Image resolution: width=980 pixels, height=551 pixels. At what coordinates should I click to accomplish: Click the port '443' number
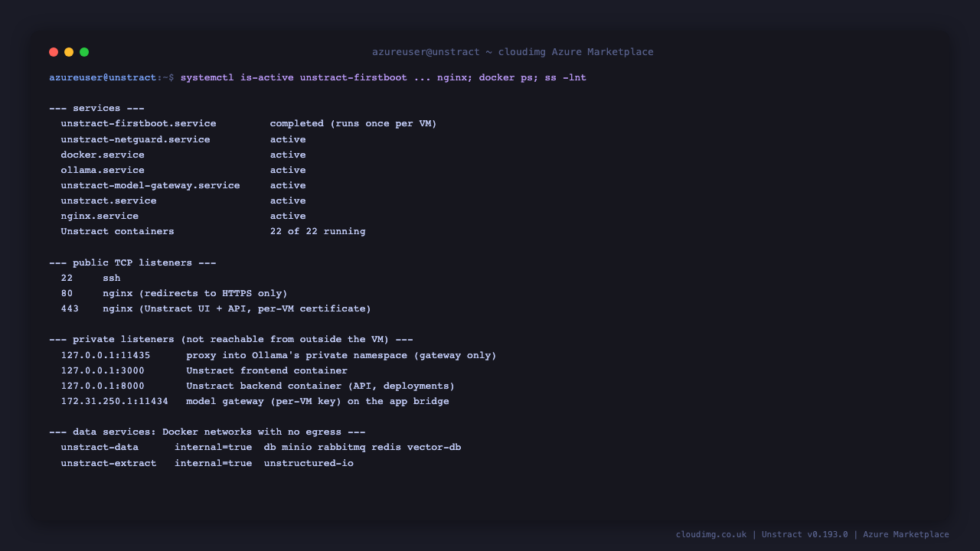click(70, 308)
